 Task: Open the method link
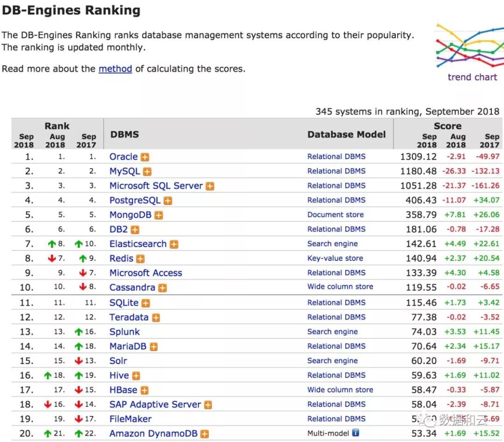click(x=115, y=69)
